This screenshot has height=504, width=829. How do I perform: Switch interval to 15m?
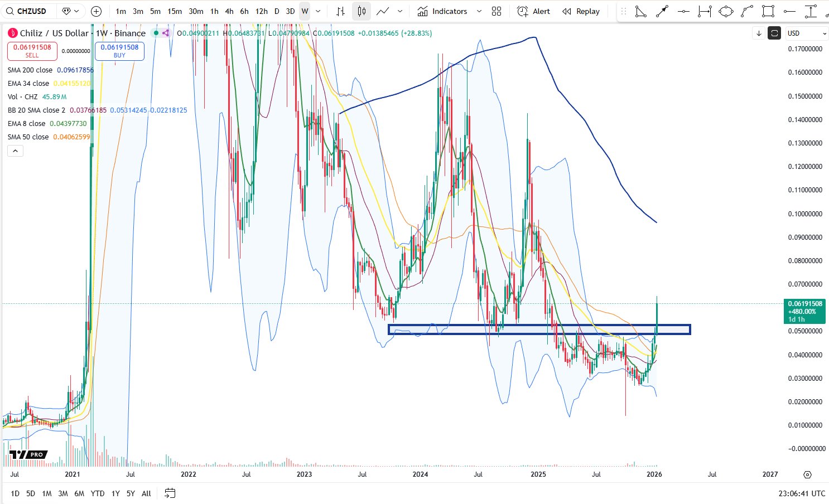tap(175, 11)
